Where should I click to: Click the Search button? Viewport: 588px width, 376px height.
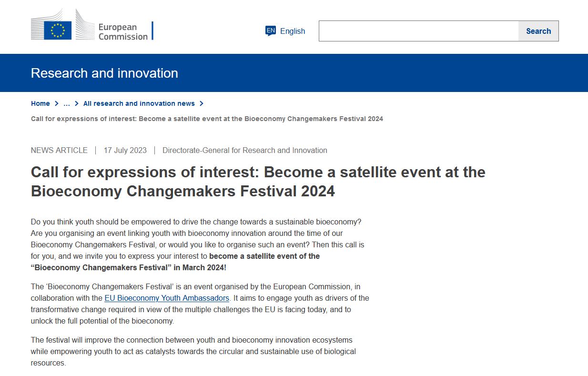(538, 30)
